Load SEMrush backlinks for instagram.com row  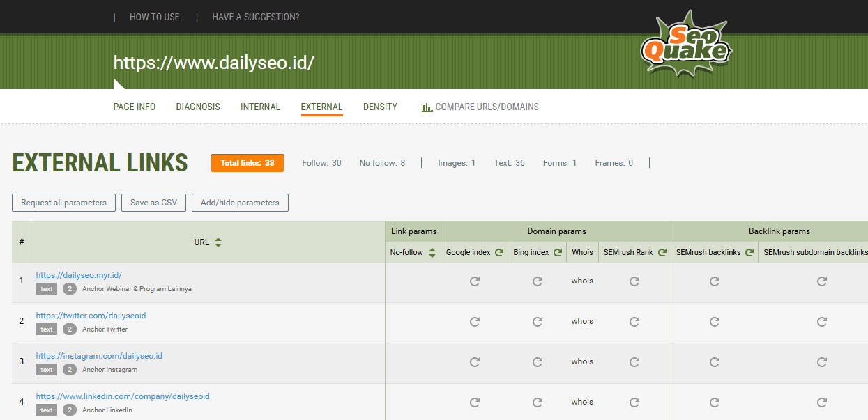pyautogui.click(x=715, y=362)
